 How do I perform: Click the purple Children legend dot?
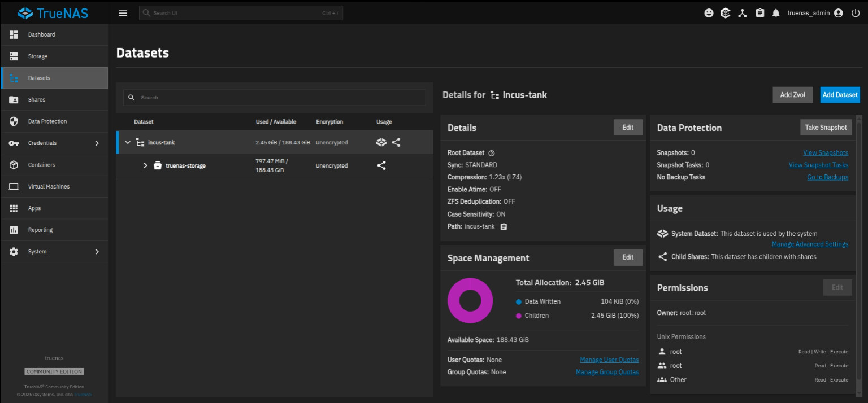tap(519, 316)
